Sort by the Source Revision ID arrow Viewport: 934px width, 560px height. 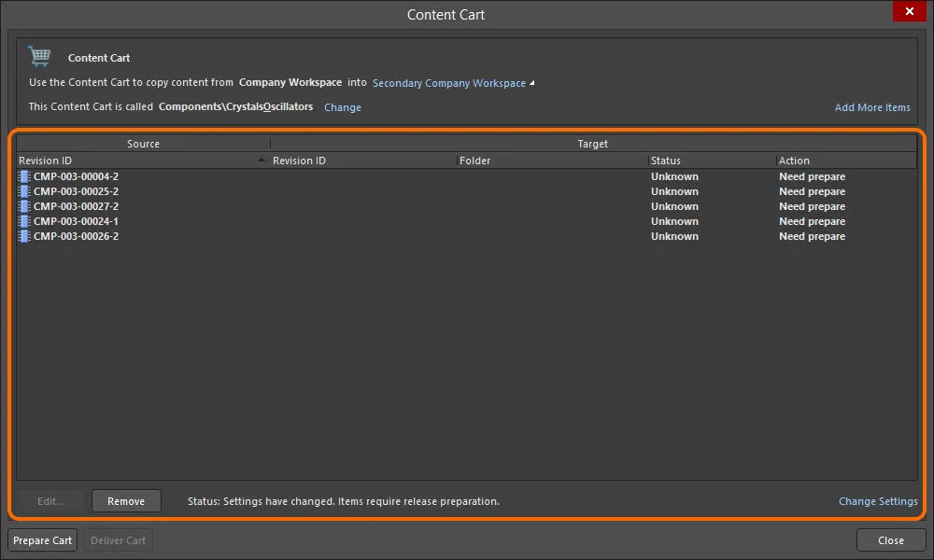coord(261,161)
